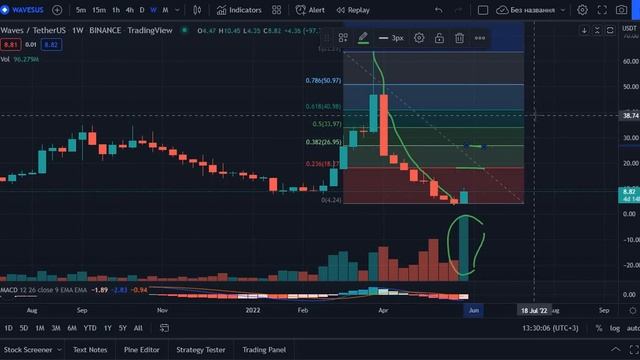640x360 pixels.
Task: Expand bottom panel with up chevron
Action: point(615,349)
